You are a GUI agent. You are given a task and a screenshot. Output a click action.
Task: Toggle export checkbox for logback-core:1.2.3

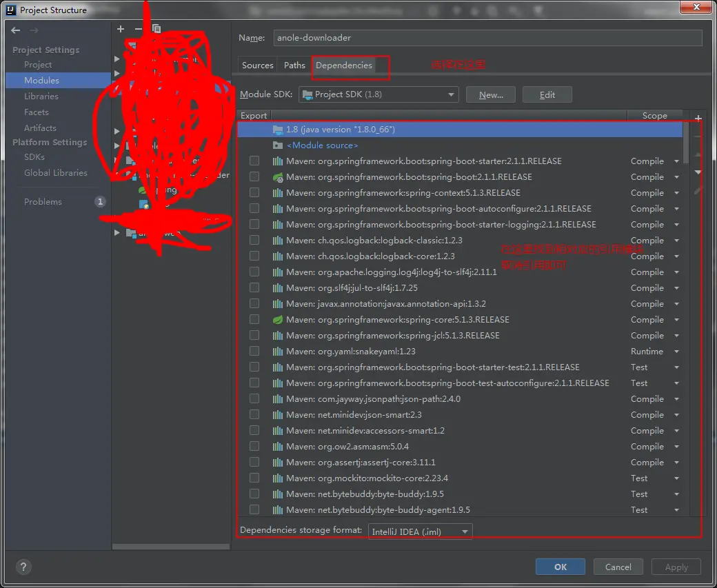254,256
